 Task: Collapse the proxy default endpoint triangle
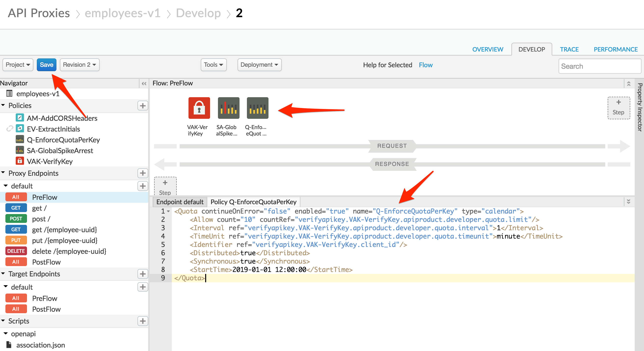tap(6, 186)
